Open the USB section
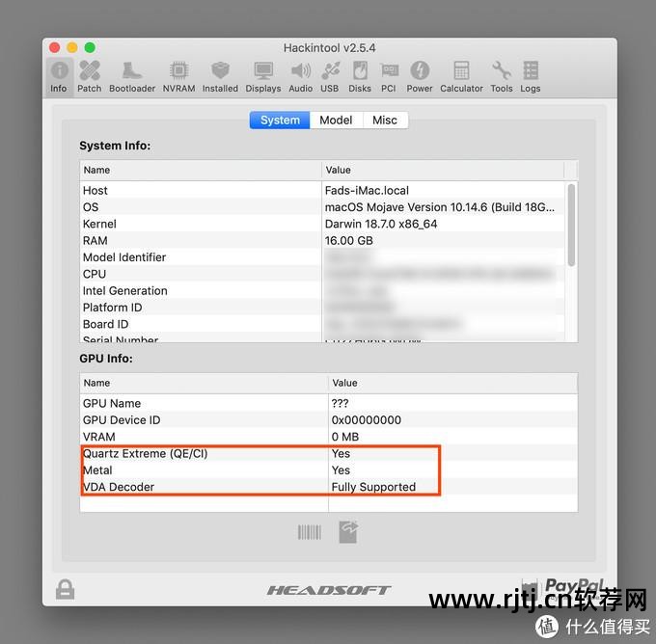 click(x=330, y=77)
